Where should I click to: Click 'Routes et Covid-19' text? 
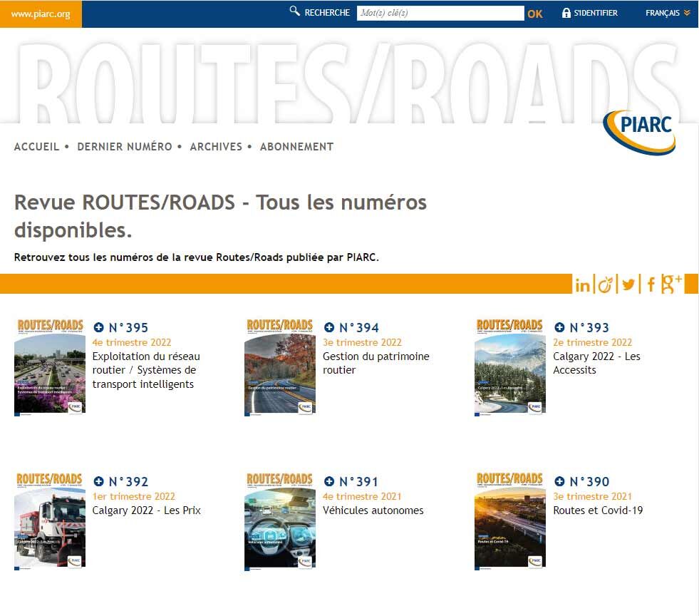pos(598,510)
